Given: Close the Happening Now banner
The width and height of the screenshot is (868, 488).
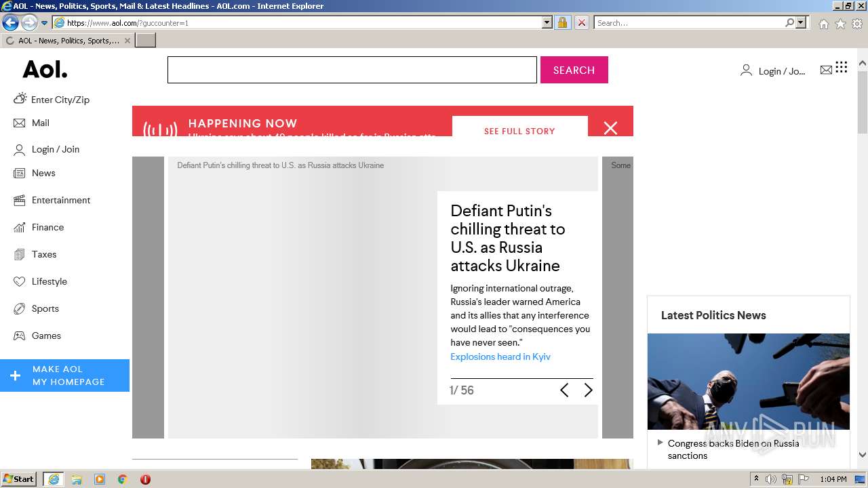Looking at the screenshot, I should click(x=610, y=128).
